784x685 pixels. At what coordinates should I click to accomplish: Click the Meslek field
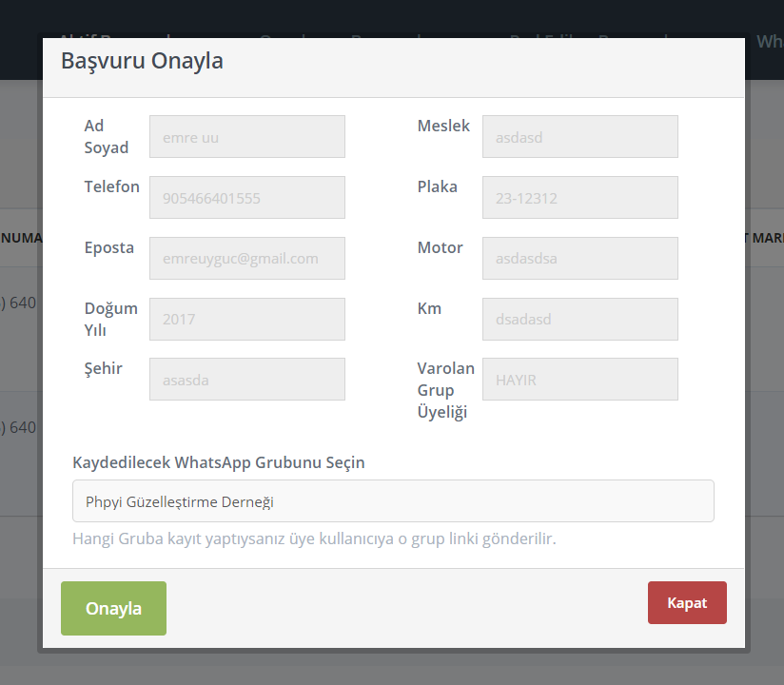click(580, 136)
